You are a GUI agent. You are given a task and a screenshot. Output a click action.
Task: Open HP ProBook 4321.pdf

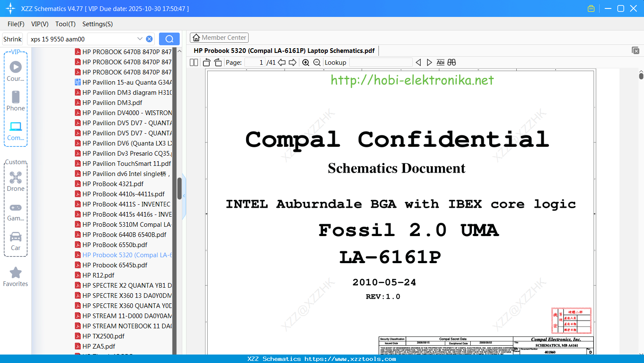pos(109,184)
